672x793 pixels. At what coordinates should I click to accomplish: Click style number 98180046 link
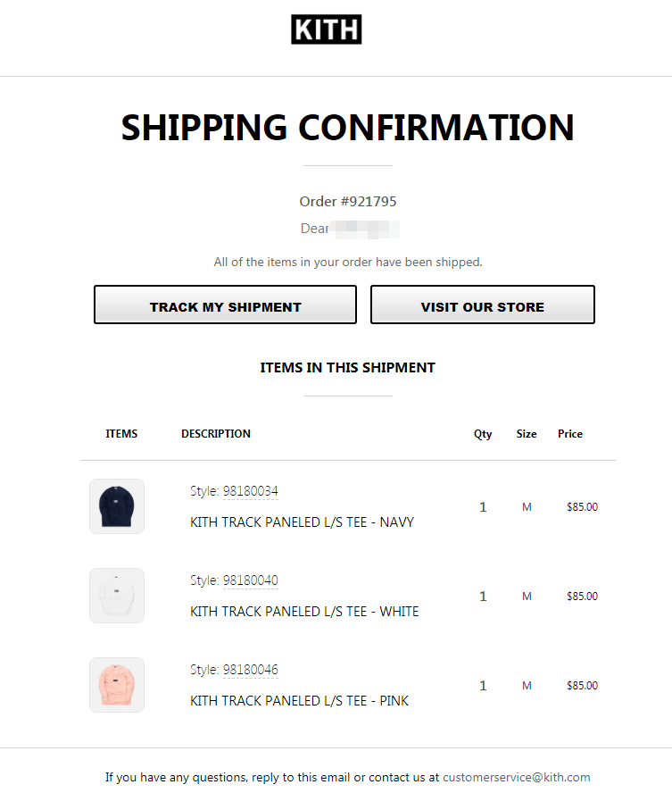click(251, 670)
